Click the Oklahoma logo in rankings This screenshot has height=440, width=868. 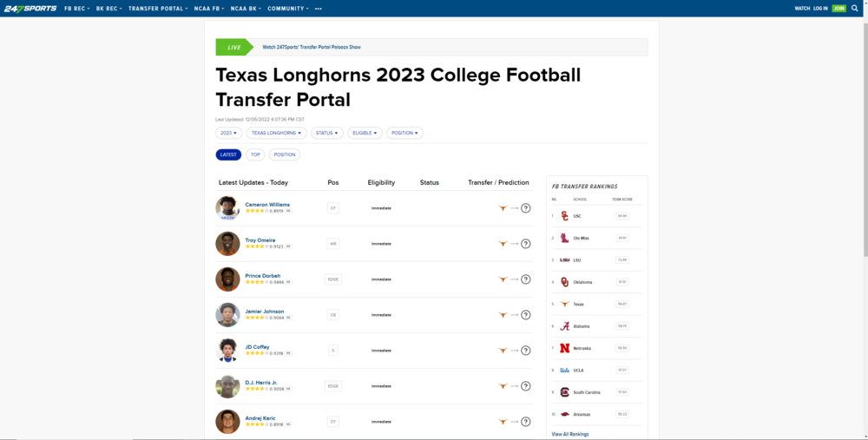point(564,282)
